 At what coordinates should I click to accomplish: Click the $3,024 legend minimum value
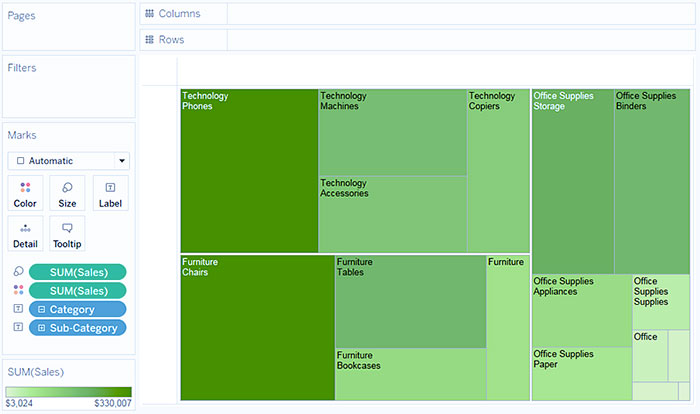tap(19, 403)
